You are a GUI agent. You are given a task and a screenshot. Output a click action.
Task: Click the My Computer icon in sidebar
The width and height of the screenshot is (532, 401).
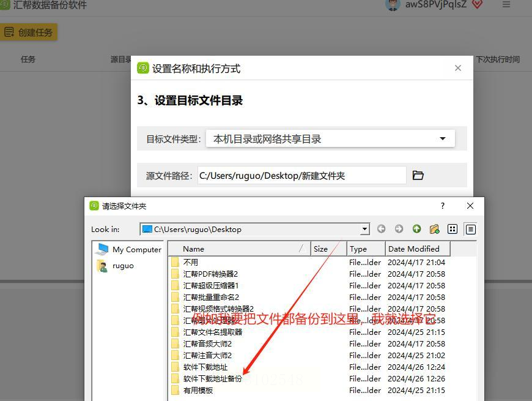click(102, 249)
